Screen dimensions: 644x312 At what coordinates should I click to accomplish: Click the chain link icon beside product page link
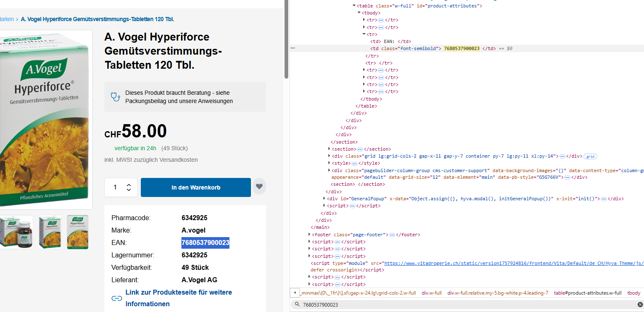[116, 298]
